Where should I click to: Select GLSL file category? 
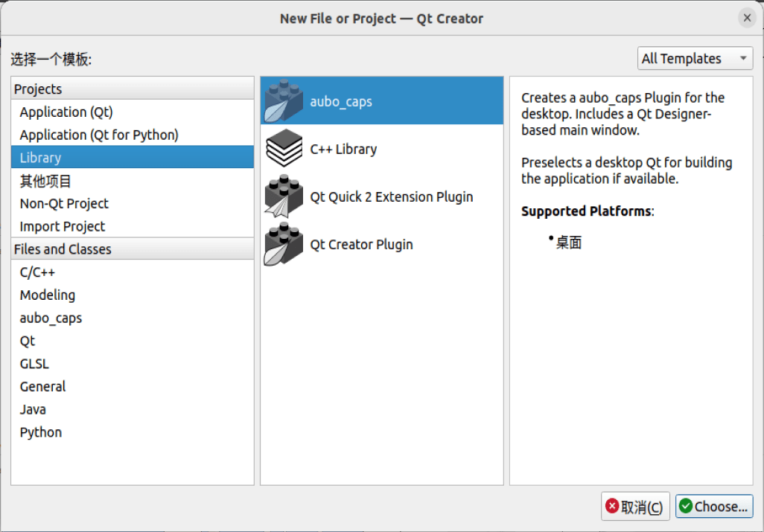pyautogui.click(x=133, y=364)
